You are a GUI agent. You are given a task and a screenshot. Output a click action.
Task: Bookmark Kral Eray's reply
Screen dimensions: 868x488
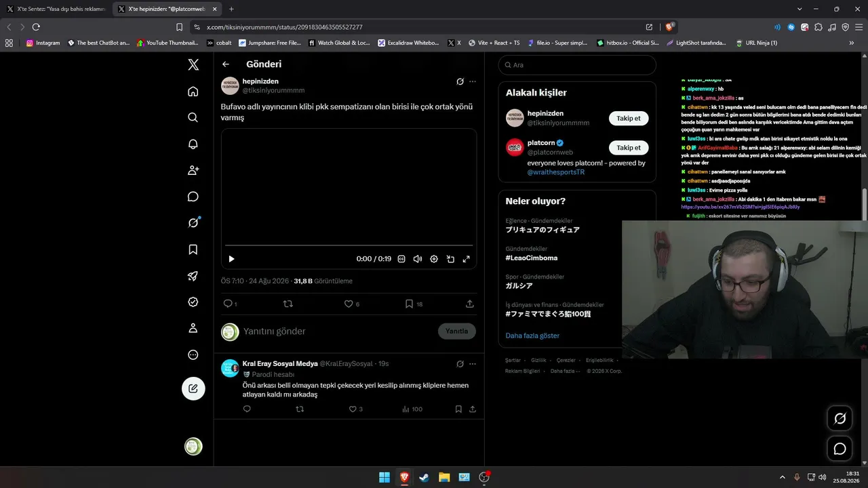tap(458, 409)
